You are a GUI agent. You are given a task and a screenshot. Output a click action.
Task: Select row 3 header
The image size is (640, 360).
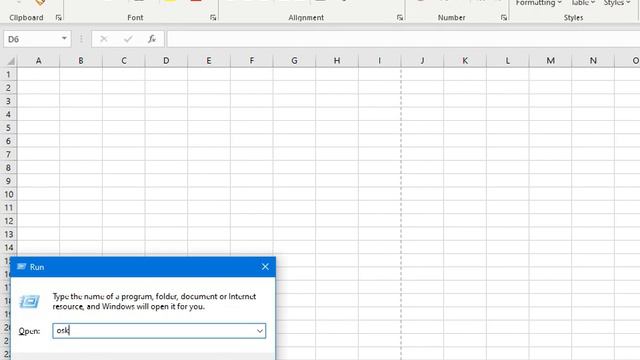click(8, 101)
